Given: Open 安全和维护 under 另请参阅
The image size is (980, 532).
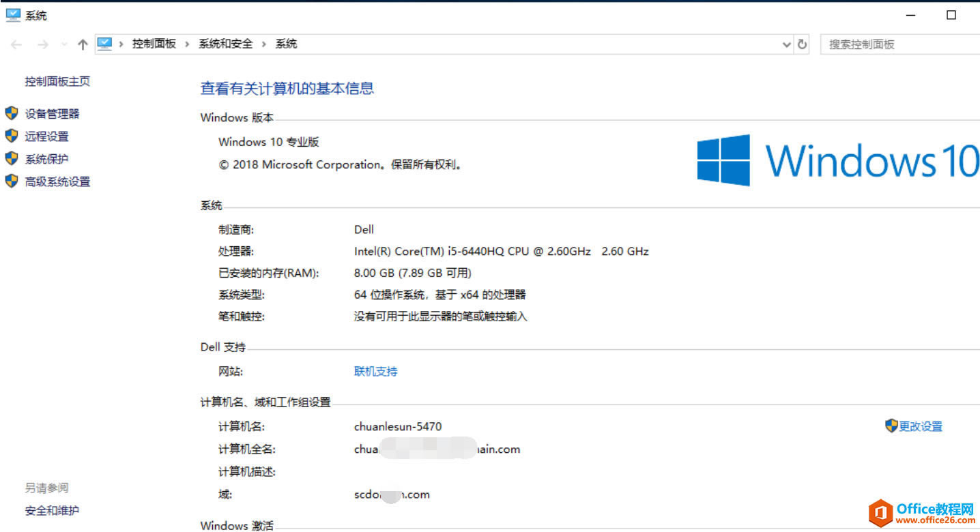Looking at the screenshot, I should pyautogui.click(x=52, y=510).
